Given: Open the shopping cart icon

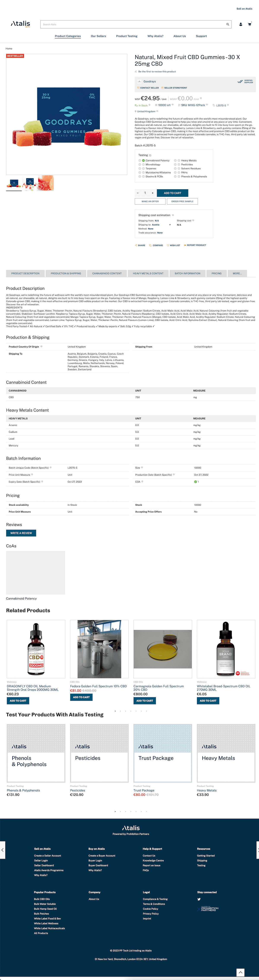Looking at the screenshot, I should point(250,24).
